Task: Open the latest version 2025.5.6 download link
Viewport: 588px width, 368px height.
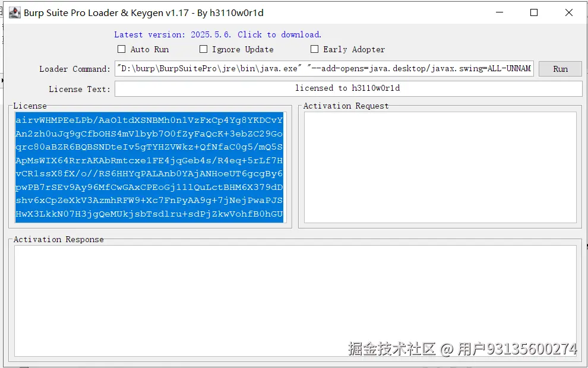Action: (x=217, y=34)
